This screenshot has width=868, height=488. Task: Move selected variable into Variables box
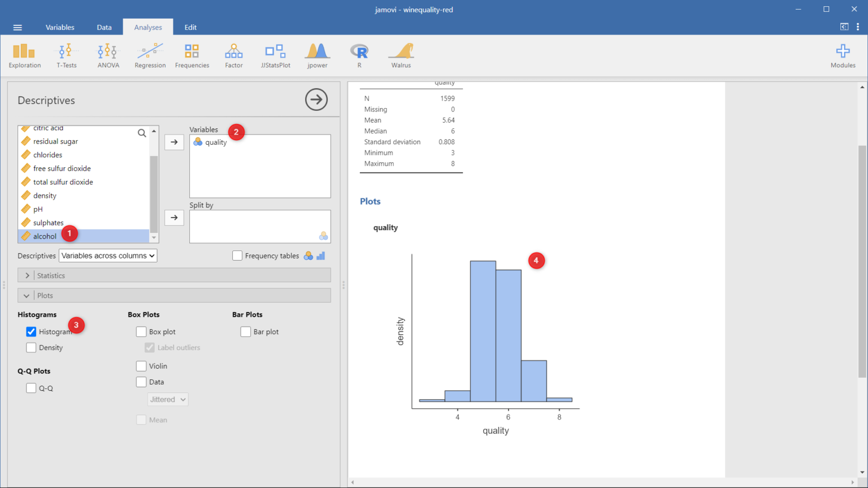[x=174, y=142]
